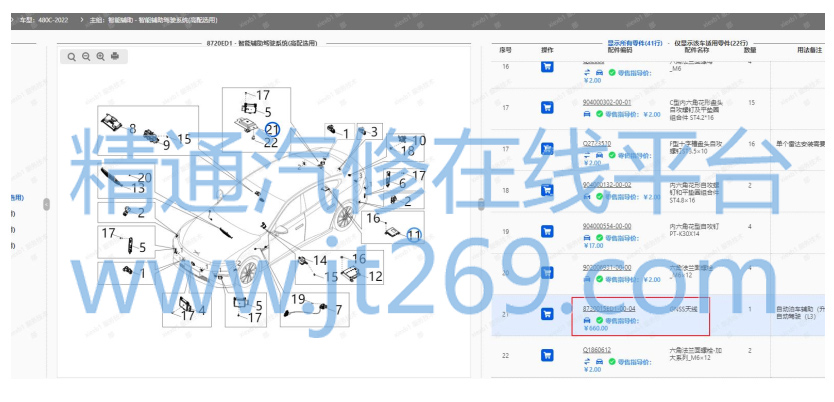Select circled callout 21 in diagram

(272, 129)
